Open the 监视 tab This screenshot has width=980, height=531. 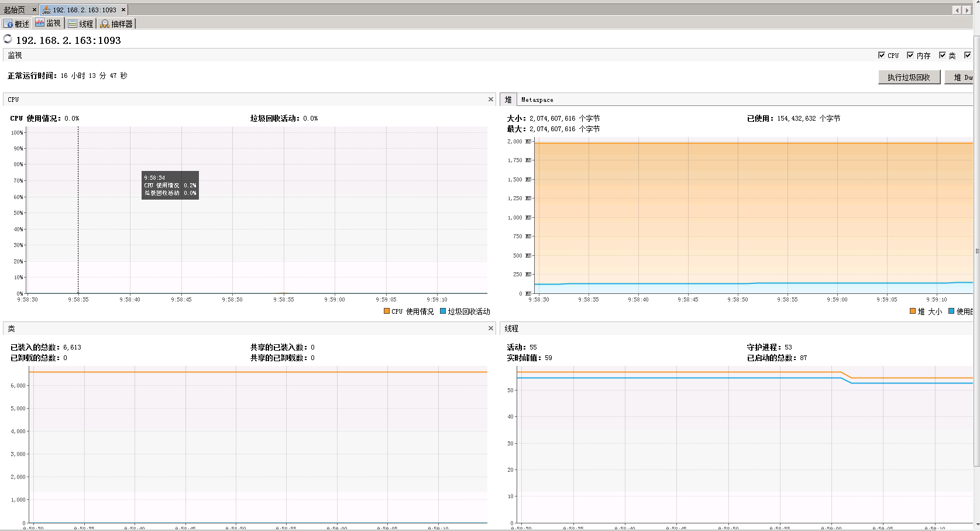pyautogui.click(x=48, y=23)
